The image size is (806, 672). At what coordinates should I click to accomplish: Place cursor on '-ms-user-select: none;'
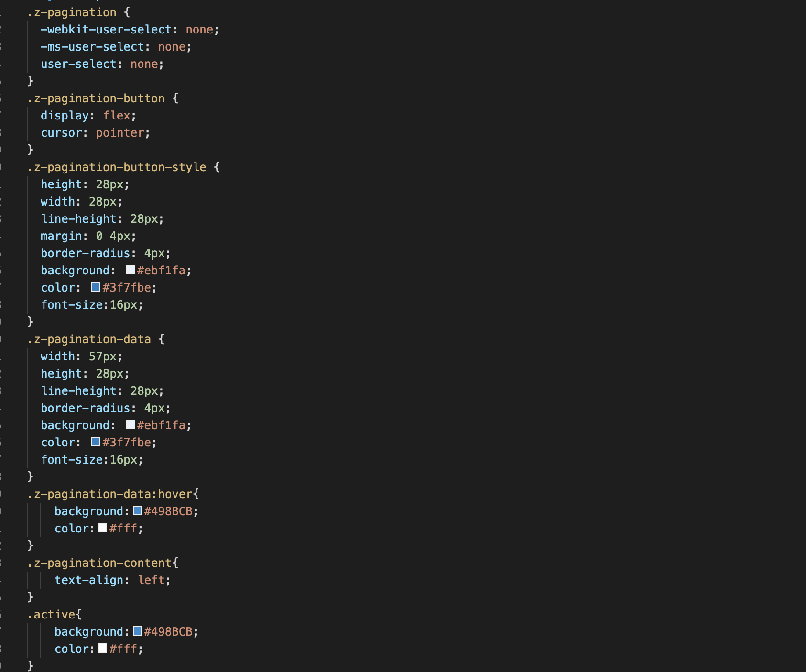(116, 47)
